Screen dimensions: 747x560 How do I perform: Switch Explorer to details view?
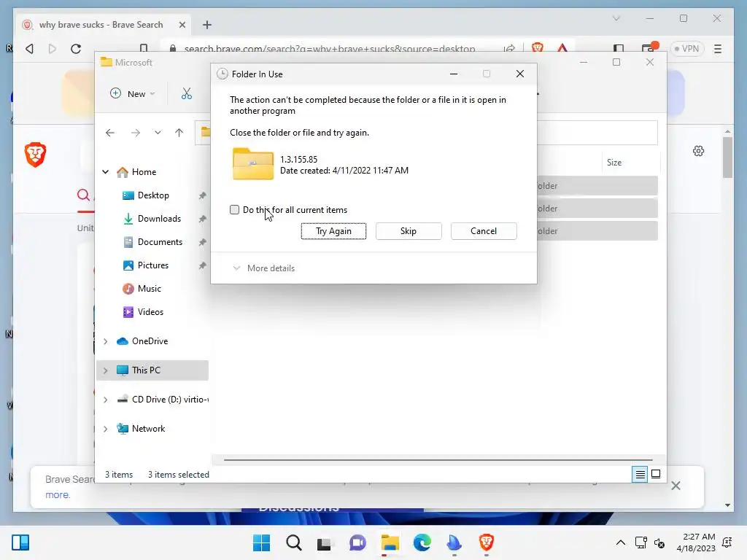click(640, 474)
